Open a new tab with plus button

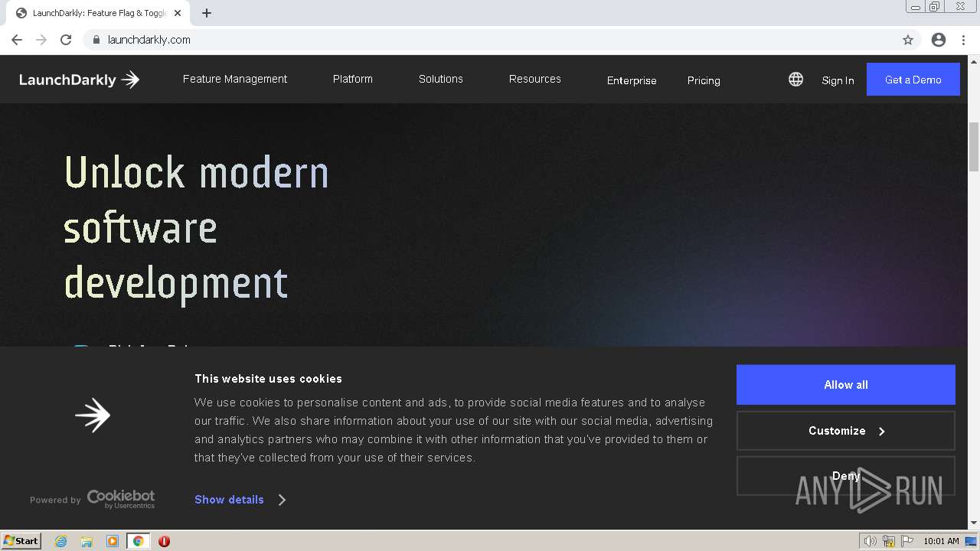[x=207, y=13]
